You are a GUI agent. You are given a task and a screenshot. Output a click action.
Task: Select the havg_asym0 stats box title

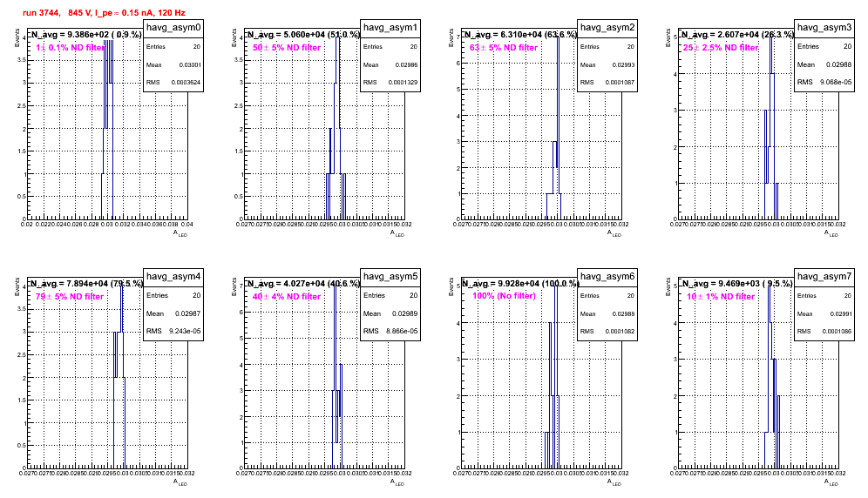[173, 28]
